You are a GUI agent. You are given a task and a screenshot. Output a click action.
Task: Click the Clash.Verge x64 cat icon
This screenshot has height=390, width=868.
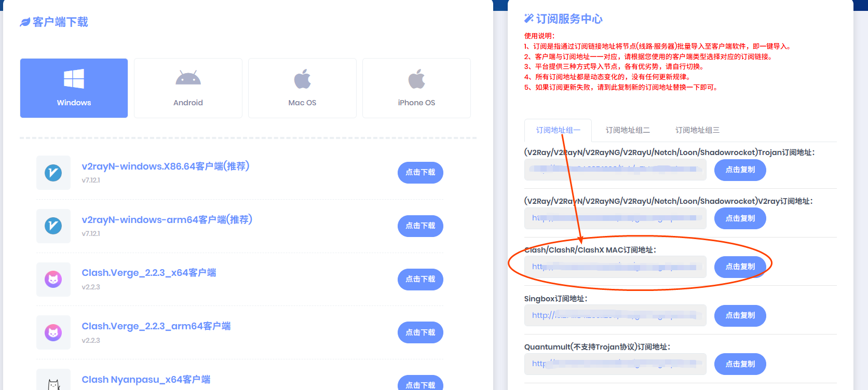53,280
